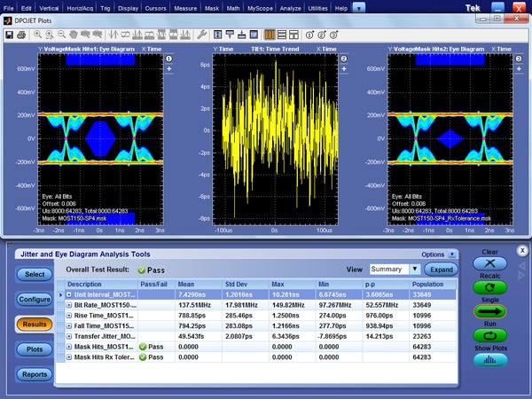Click the blue icon with a down arrow
Image resolution: width=532 pixels, height=399 pixels.
pyautogui.click(x=241, y=35)
